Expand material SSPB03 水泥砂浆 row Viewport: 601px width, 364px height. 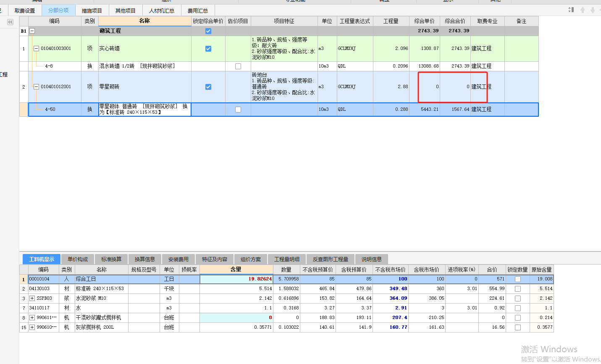(32, 299)
